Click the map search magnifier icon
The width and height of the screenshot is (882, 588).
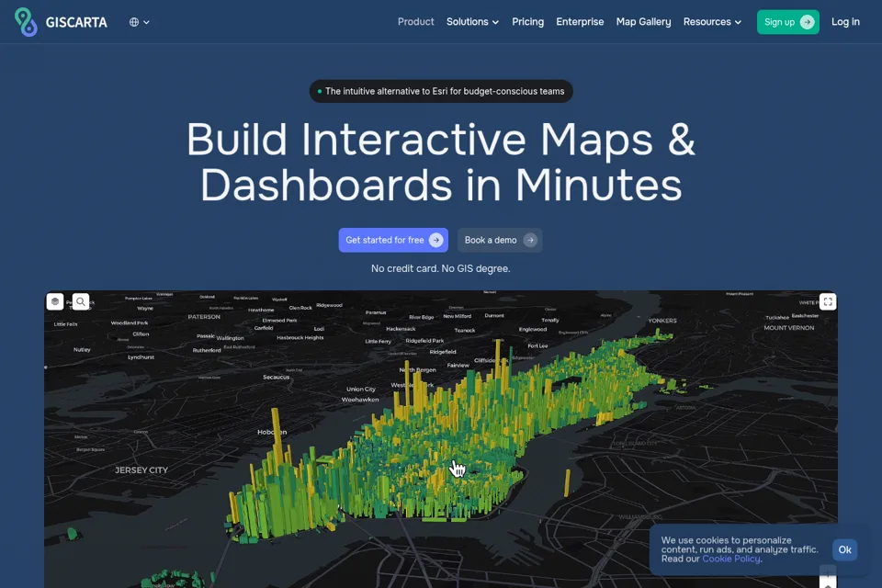click(x=81, y=301)
